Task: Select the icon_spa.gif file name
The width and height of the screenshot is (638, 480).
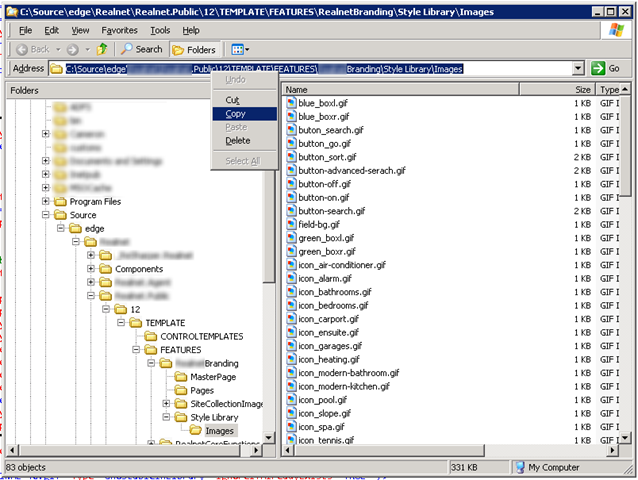Action: (321, 427)
